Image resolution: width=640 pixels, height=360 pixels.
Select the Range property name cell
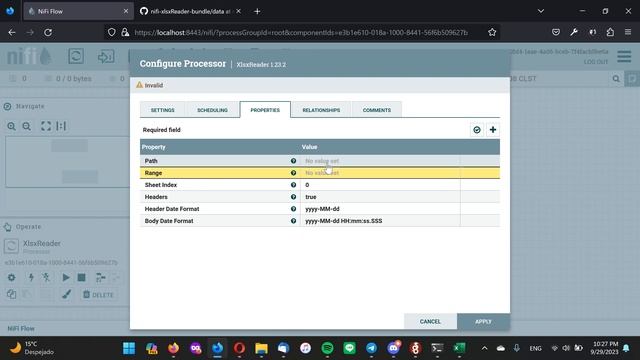(220, 173)
